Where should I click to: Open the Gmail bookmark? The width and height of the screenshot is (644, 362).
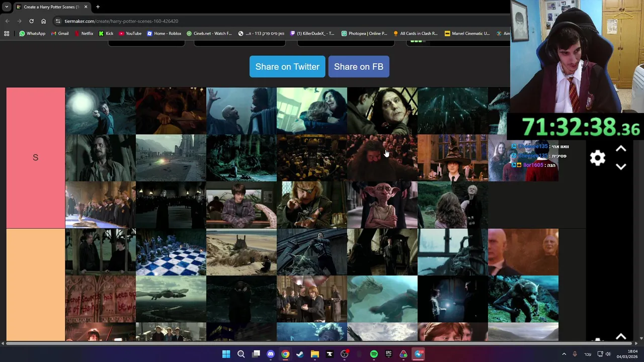[x=59, y=33]
